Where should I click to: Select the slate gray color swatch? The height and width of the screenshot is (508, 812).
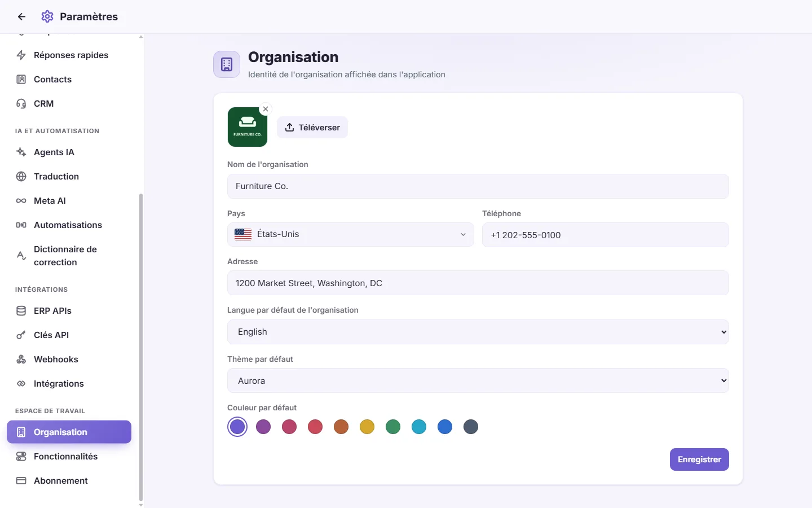pos(471,427)
